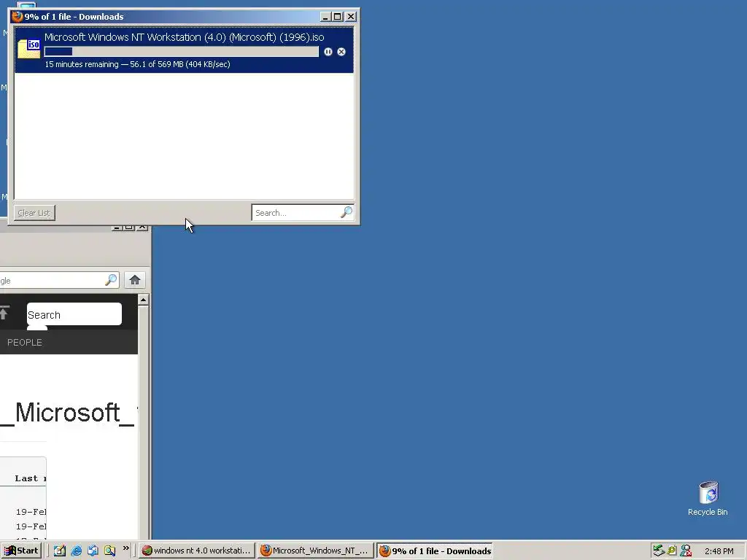This screenshot has height=560, width=747.
Task: Click the browser toolbar search magnifier
Action: click(x=111, y=280)
